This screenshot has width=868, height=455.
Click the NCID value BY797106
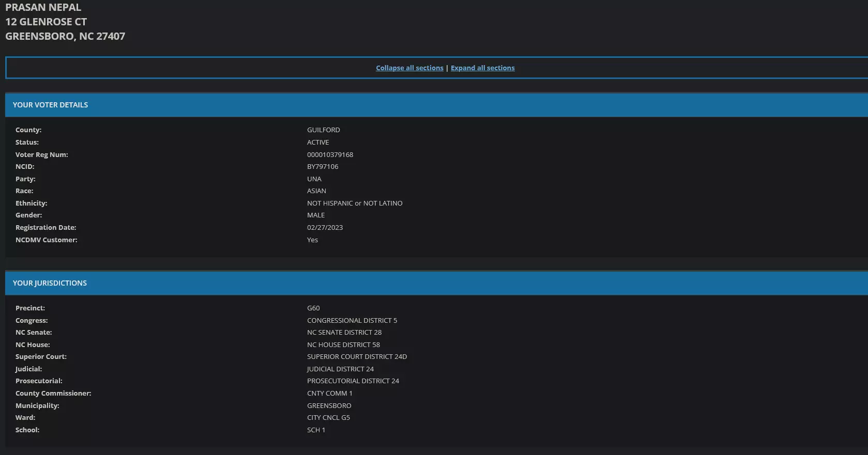323,166
